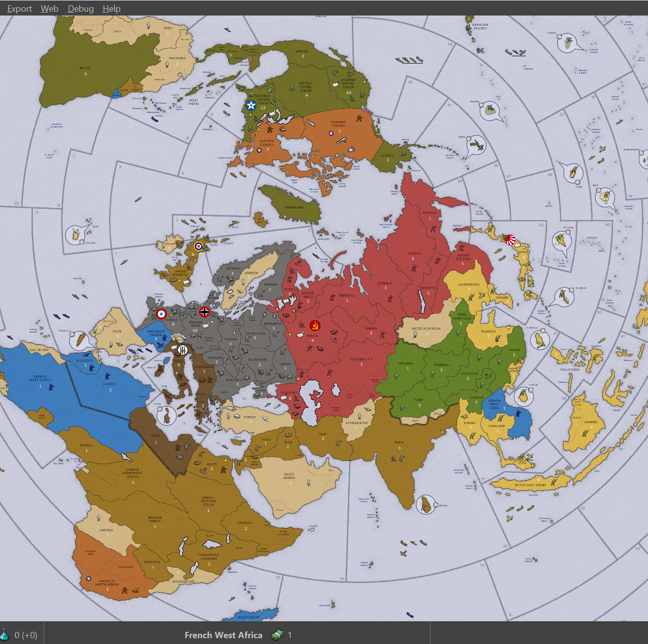
Task: Click the roundel marker in Western Canada
Action: (x=331, y=133)
